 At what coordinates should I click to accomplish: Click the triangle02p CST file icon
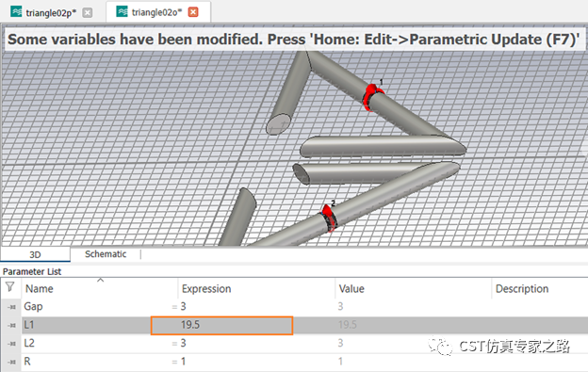pos(16,12)
